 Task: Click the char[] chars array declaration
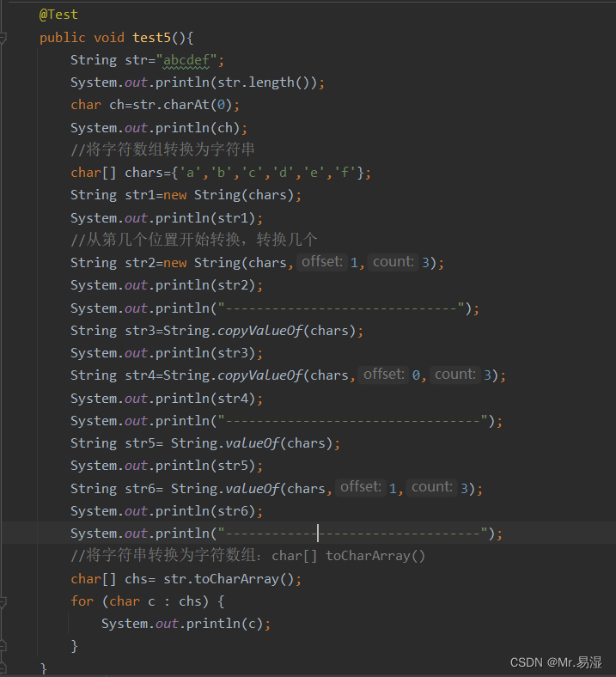(x=221, y=173)
